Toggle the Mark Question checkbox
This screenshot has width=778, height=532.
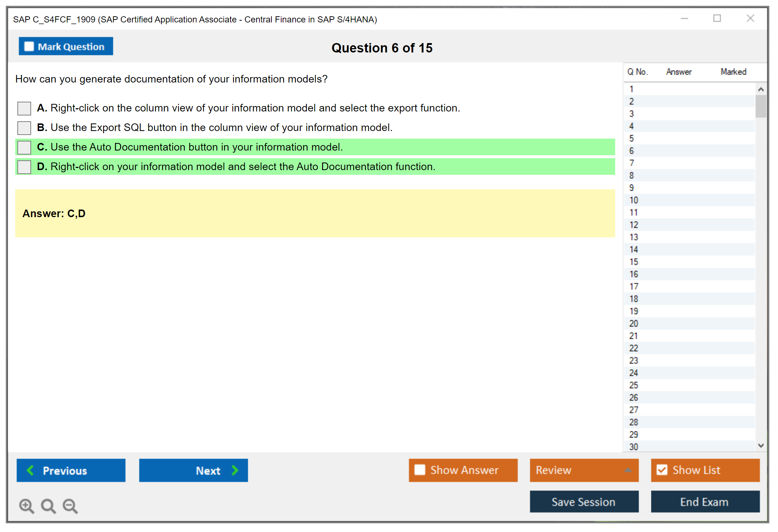click(29, 47)
